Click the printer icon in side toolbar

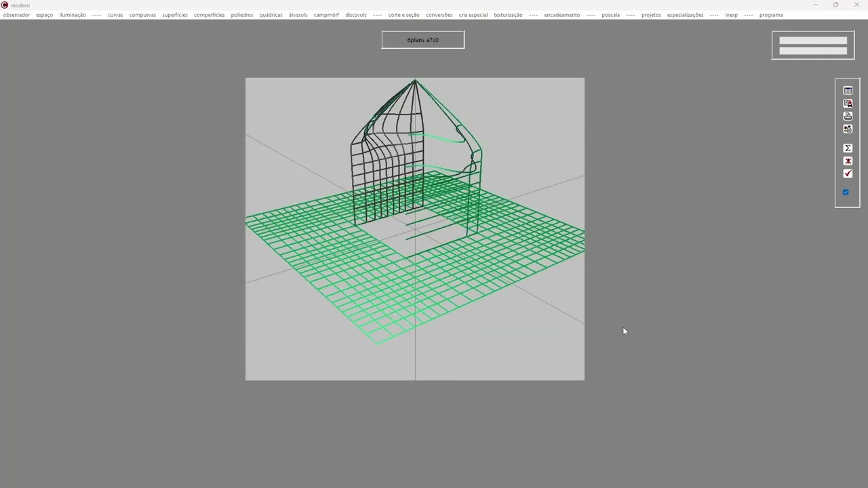pyautogui.click(x=848, y=116)
